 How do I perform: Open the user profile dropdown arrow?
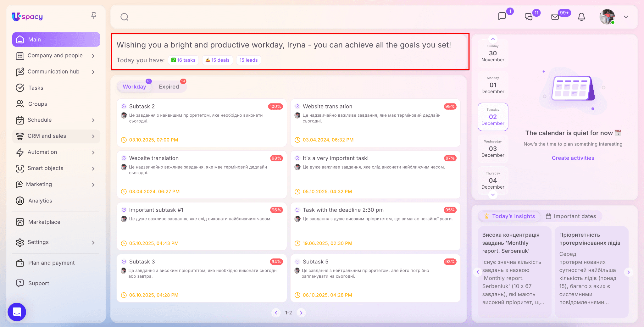626,17
